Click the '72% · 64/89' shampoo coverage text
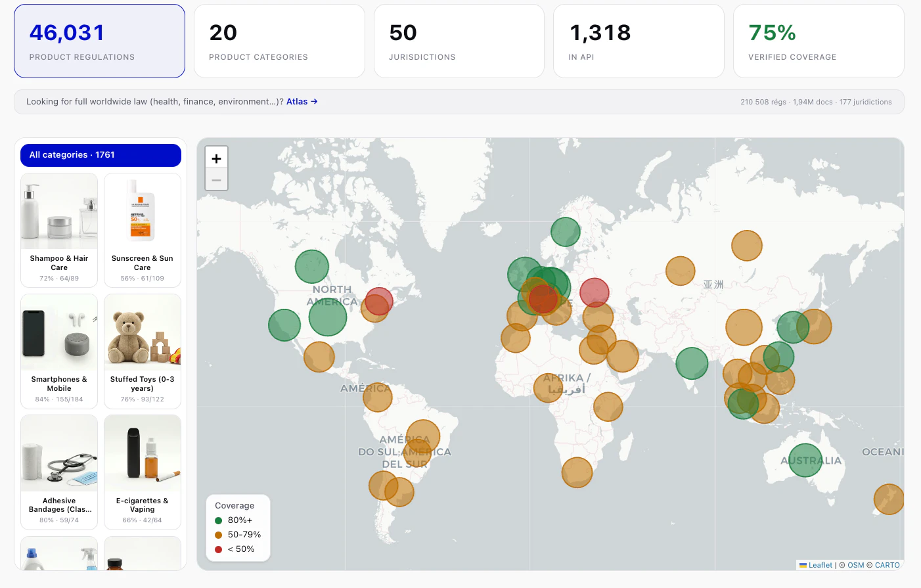Screen dimensions: 921x588 click(x=59, y=279)
